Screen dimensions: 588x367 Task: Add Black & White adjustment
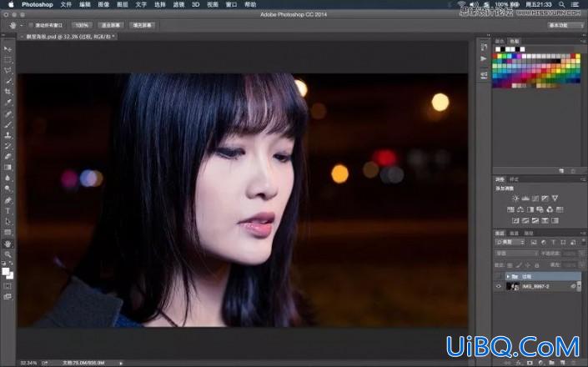(530, 209)
